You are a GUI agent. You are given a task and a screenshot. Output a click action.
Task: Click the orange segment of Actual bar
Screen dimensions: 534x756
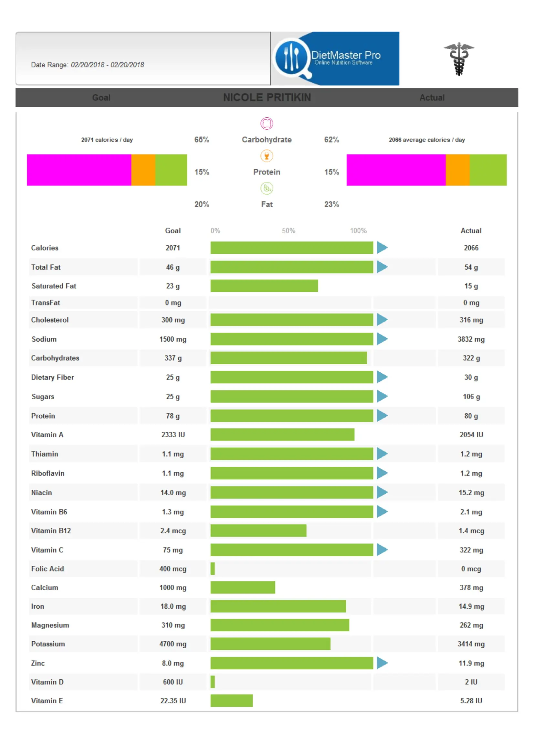click(x=457, y=170)
